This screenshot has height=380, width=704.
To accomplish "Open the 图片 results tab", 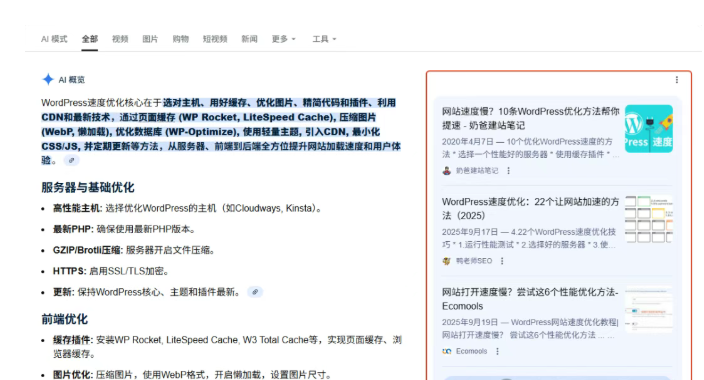I will pos(150,39).
